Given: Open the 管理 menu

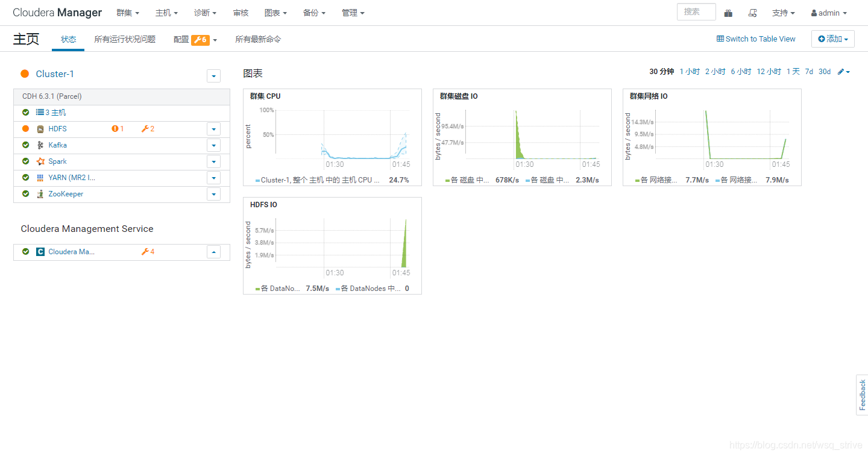Looking at the screenshot, I should pyautogui.click(x=353, y=13).
